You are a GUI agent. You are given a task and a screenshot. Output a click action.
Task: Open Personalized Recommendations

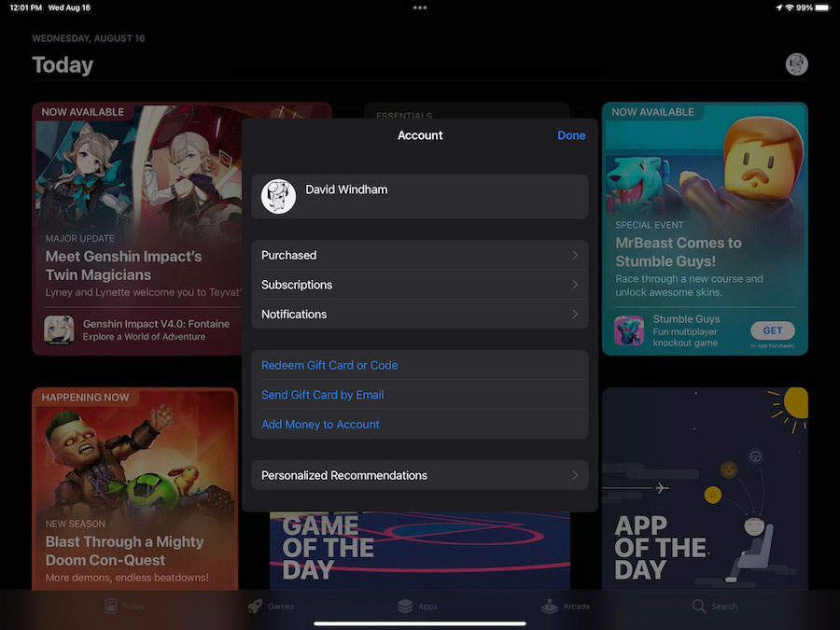click(419, 475)
